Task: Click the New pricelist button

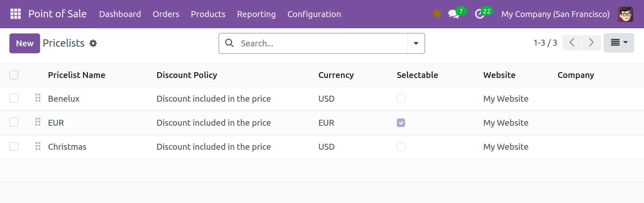Action: pyautogui.click(x=25, y=43)
